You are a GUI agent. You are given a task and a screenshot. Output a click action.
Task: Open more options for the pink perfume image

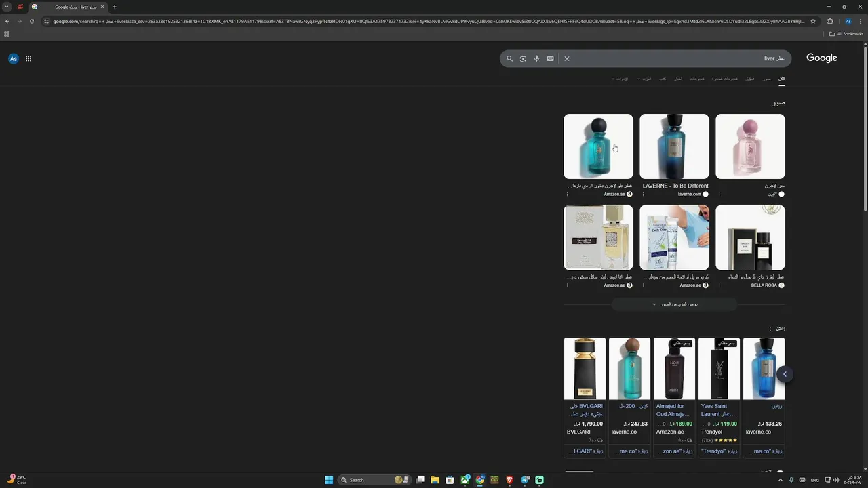[719, 195]
